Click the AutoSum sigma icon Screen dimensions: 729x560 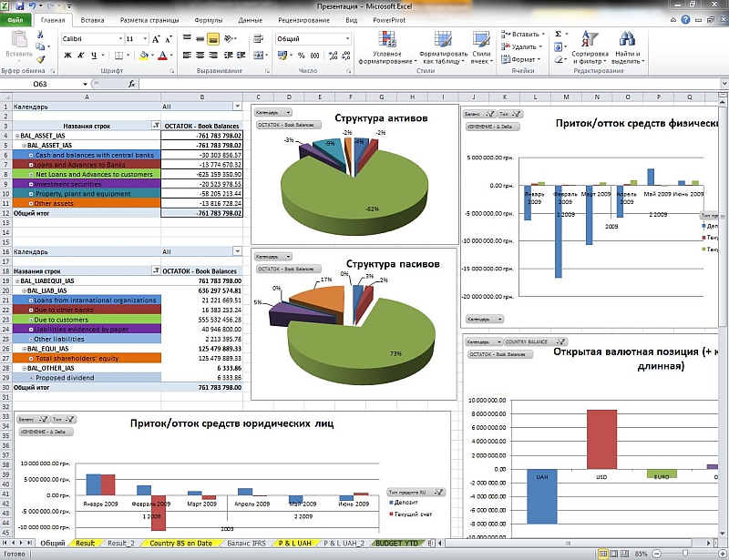558,34
